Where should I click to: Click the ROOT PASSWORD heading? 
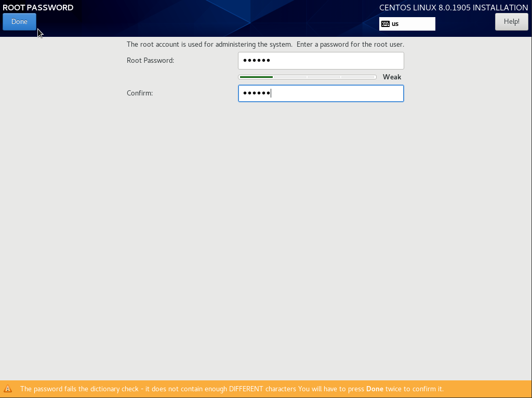pos(38,7)
